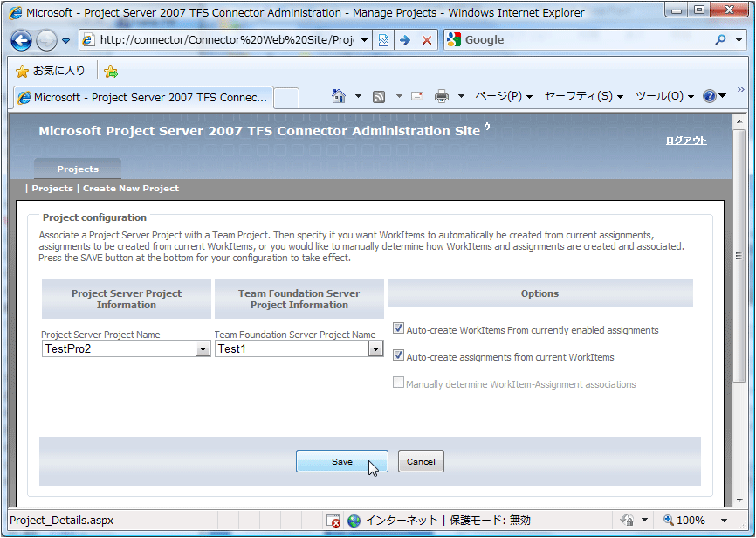This screenshot has height=538, width=756.
Task: Click the search magnifier icon
Action: pos(720,40)
